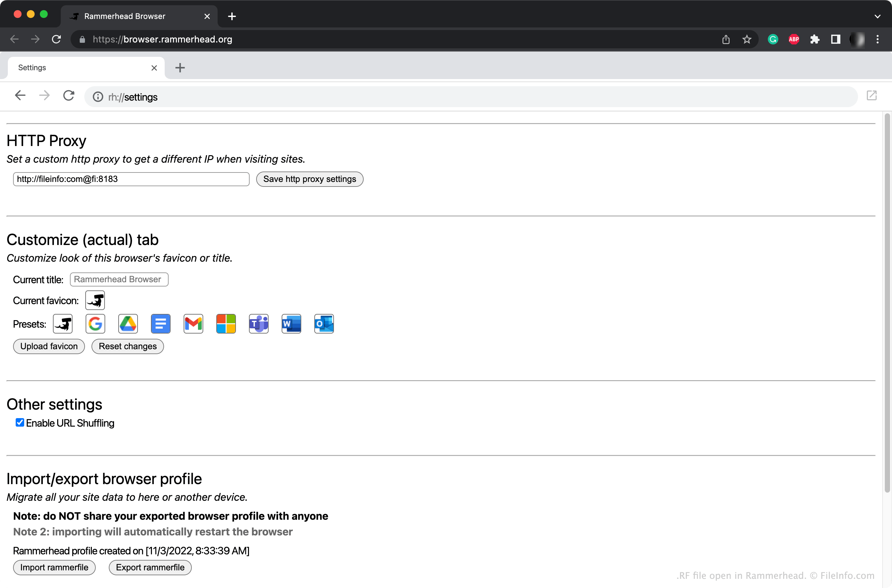Click the Chrome share icon
This screenshot has width=892, height=588.
point(726,40)
